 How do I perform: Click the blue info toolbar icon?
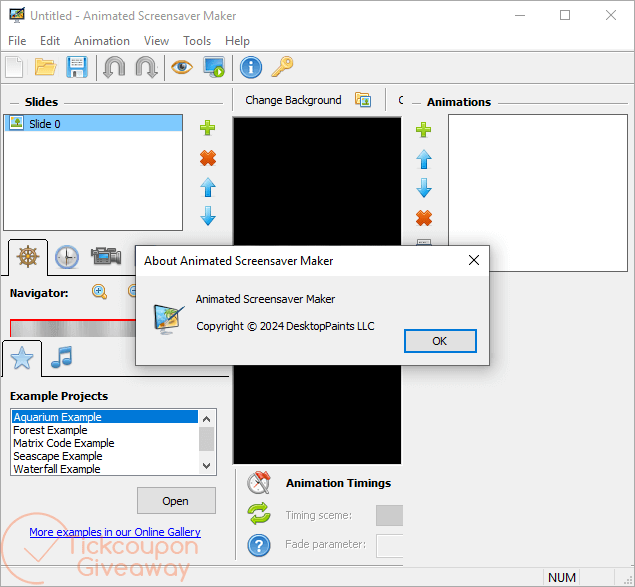point(251,67)
